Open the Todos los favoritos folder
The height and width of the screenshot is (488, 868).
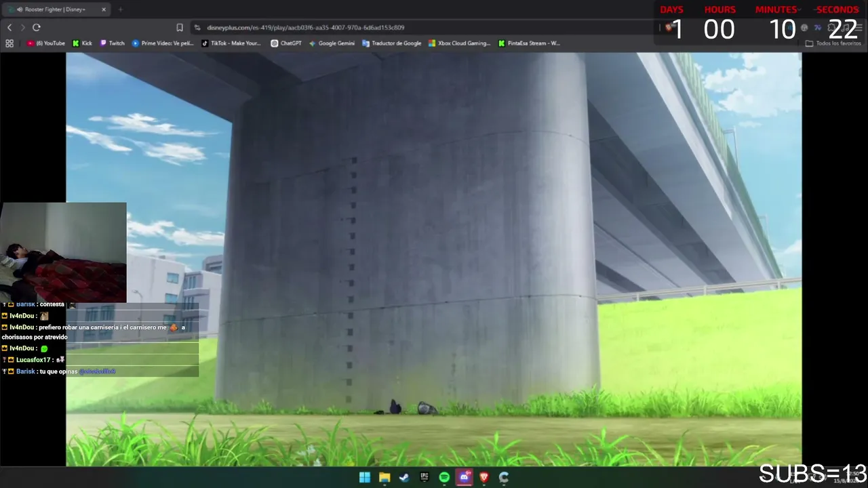pyautogui.click(x=833, y=43)
